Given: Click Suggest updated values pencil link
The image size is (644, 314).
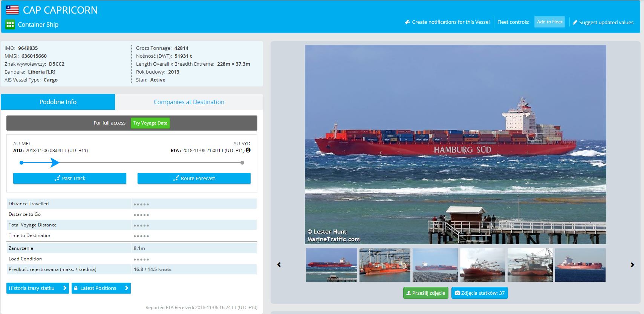Looking at the screenshot, I should click(x=603, y=22).
